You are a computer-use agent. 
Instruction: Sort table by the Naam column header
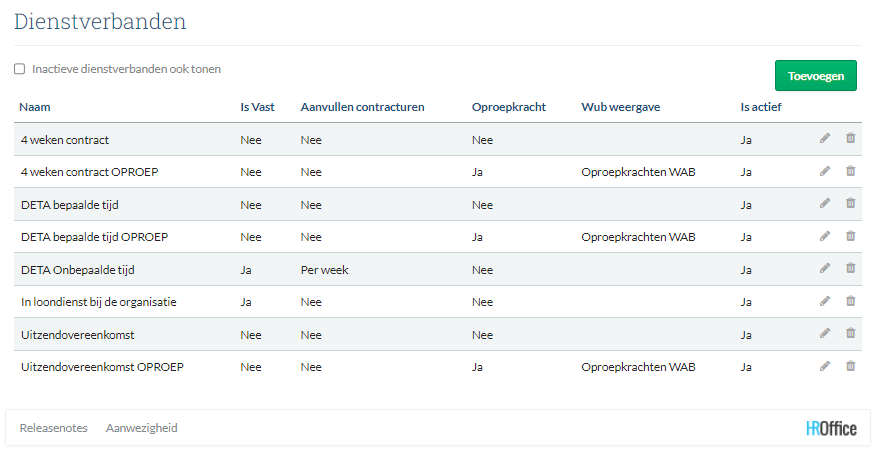(35, 107)
